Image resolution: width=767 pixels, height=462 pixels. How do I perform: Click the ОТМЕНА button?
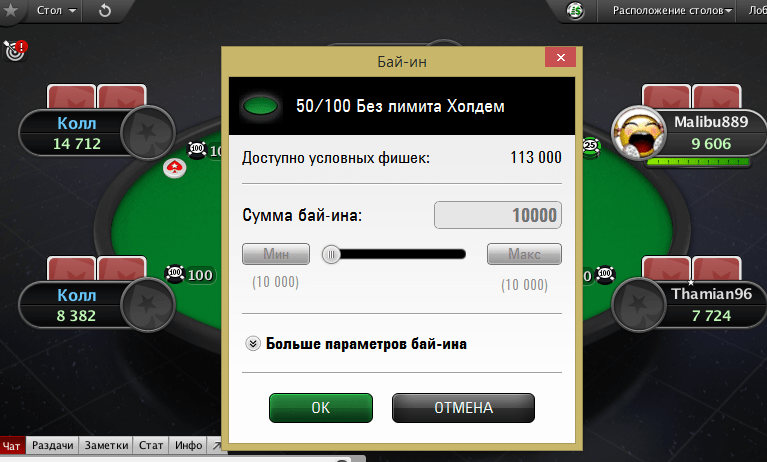click(x=463, y=408)
